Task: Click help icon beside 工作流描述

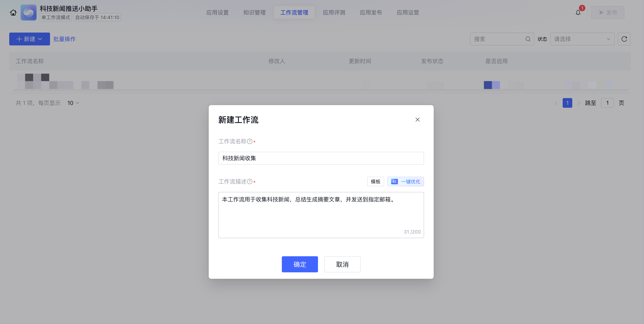Action: pyautogui.click(x=249, y=182)
